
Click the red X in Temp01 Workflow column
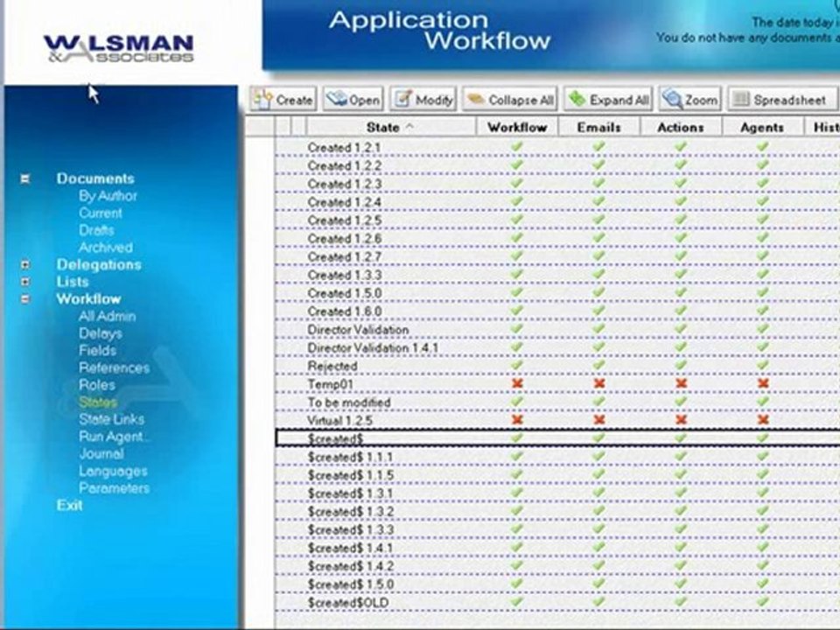[517, 383]
